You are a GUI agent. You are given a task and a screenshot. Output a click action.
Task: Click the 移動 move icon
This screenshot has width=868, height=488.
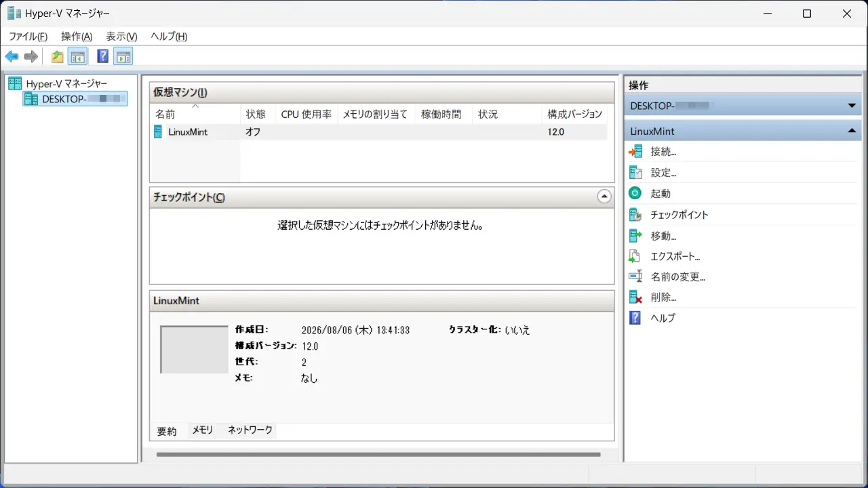click(635, 235)
